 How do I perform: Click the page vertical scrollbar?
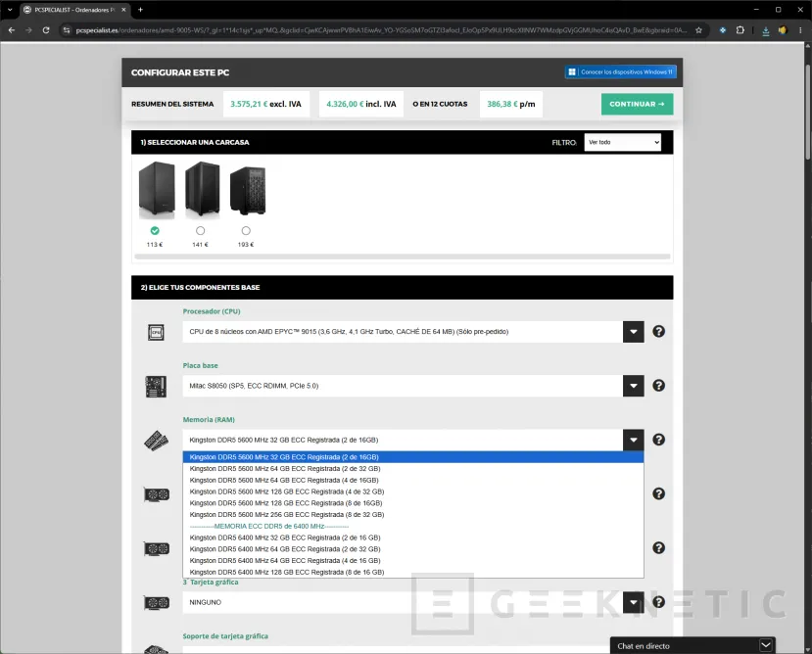click(807, 113)
